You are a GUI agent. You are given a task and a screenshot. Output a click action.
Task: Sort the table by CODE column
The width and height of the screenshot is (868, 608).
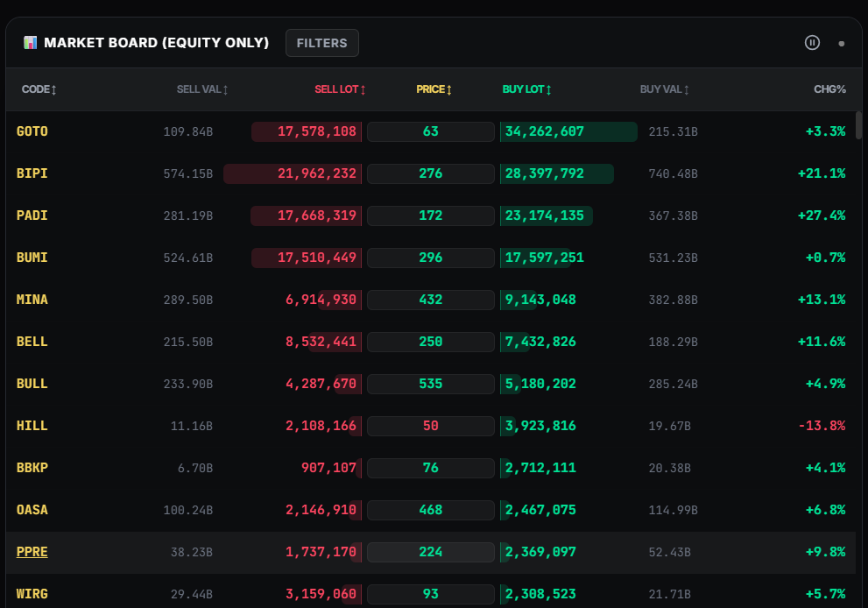coord(39,89)
